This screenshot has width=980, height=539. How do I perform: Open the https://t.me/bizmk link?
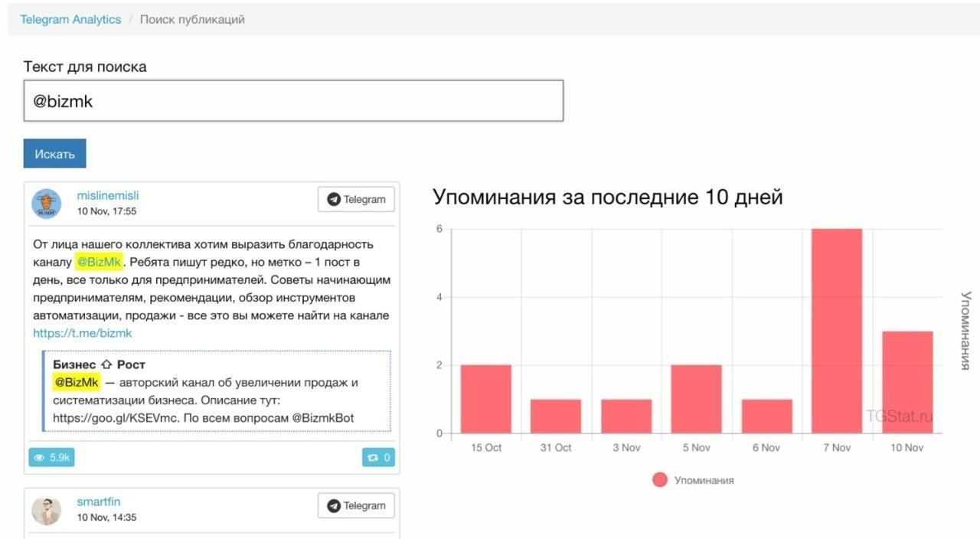(x=83, y=333)
